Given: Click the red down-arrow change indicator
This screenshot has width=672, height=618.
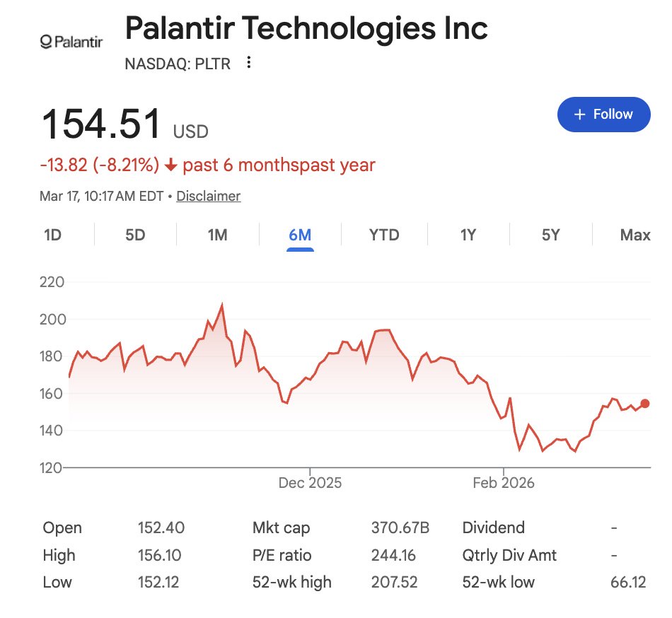Looking at the screenshot, I should 170,165.
